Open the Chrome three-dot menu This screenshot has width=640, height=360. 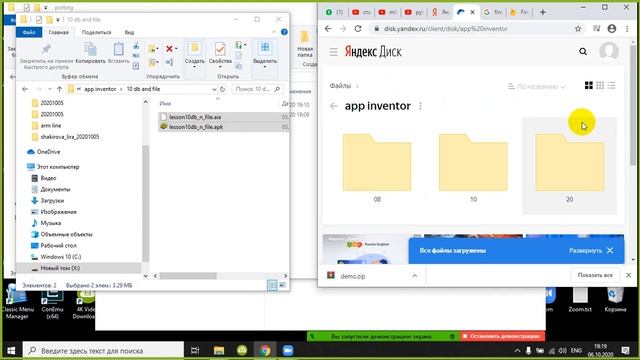[x=627, y=29]
